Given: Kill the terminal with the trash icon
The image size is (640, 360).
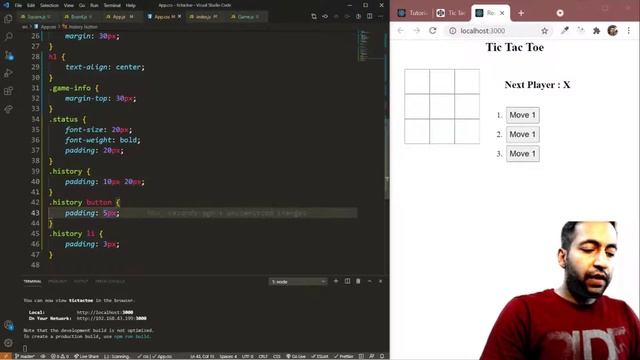Looking at the screenshot, I should point(358,281).
